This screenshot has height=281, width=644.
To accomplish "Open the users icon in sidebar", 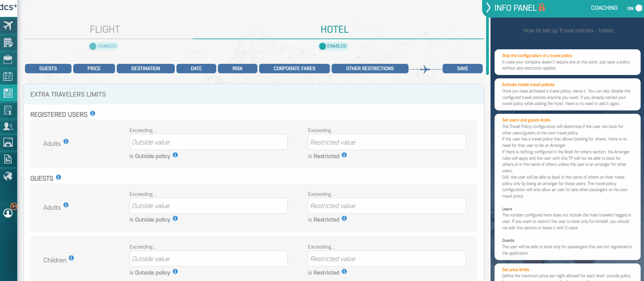I will [8, 126].
